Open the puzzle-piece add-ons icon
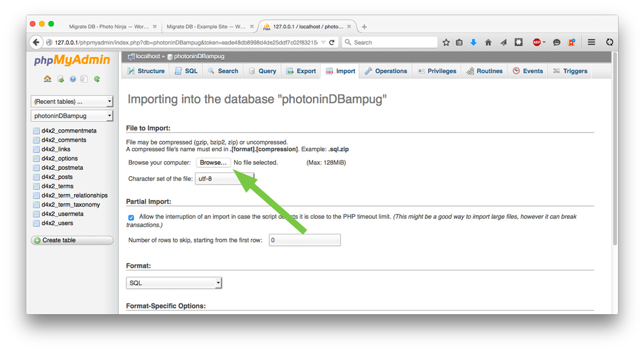644x351 pixels. 519,42
